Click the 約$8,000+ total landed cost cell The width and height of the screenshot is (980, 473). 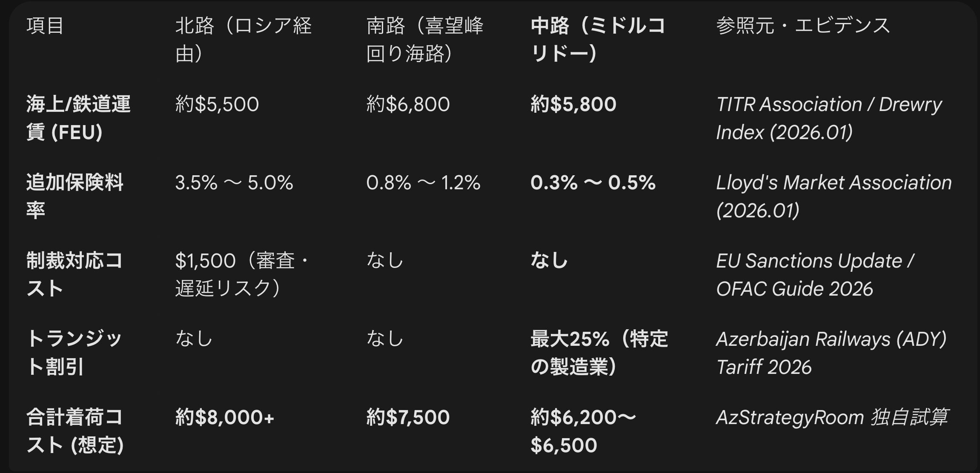[x=225, y=418]
